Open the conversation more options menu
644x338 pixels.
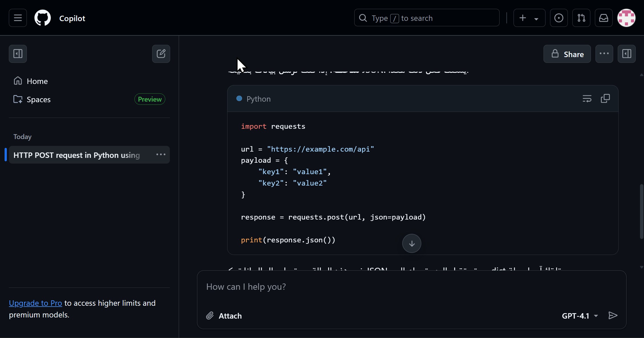(x=604, y=54)
